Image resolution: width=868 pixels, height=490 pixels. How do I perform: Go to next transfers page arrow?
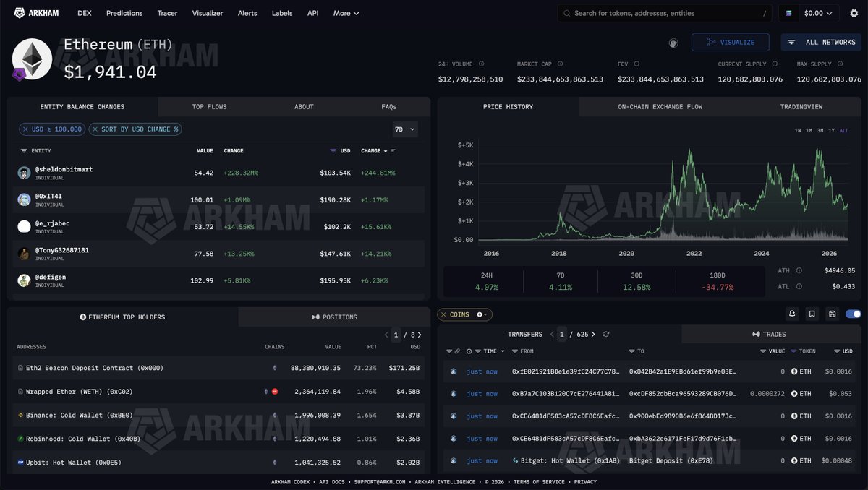593,335
